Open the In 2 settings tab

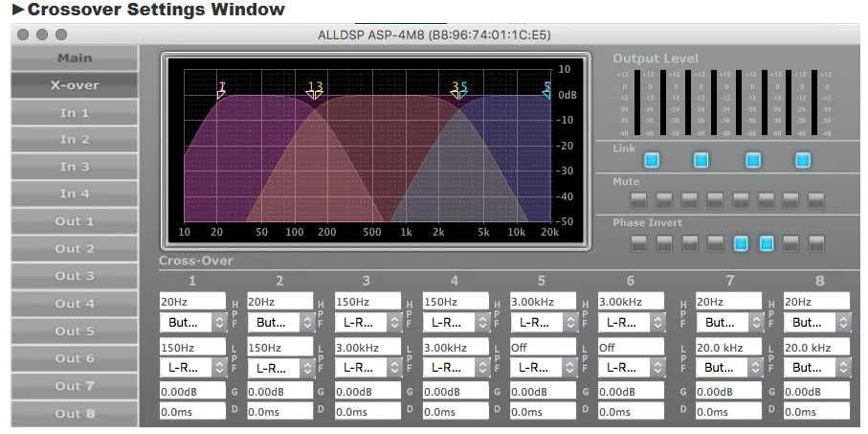(x=75, y=140)
